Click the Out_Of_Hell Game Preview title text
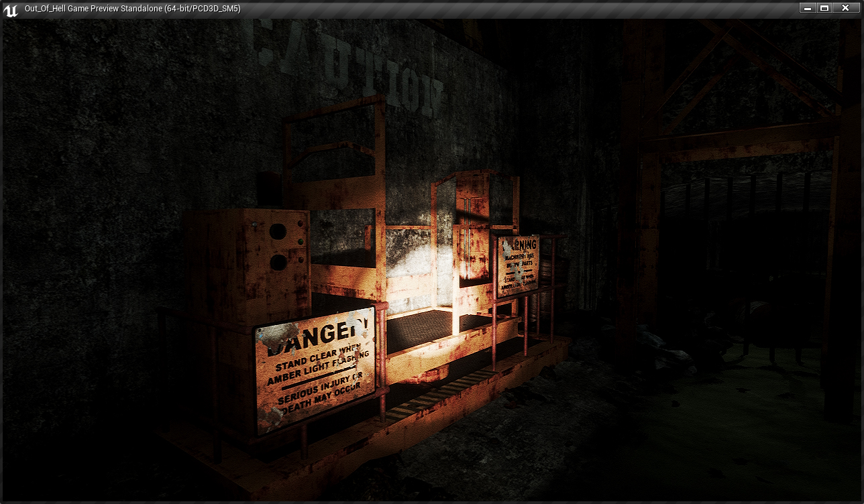Image resolution: width=864 pixels, height=504 pixels. click(132, 9)
